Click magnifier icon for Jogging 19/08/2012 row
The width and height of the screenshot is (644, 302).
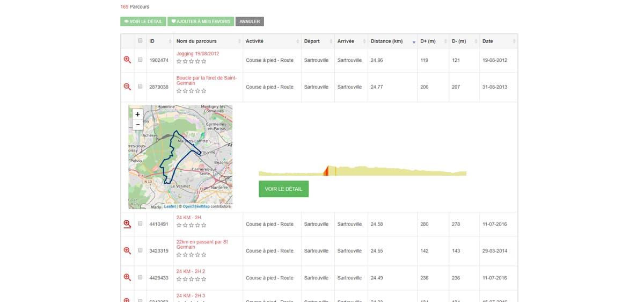point(127,60)
